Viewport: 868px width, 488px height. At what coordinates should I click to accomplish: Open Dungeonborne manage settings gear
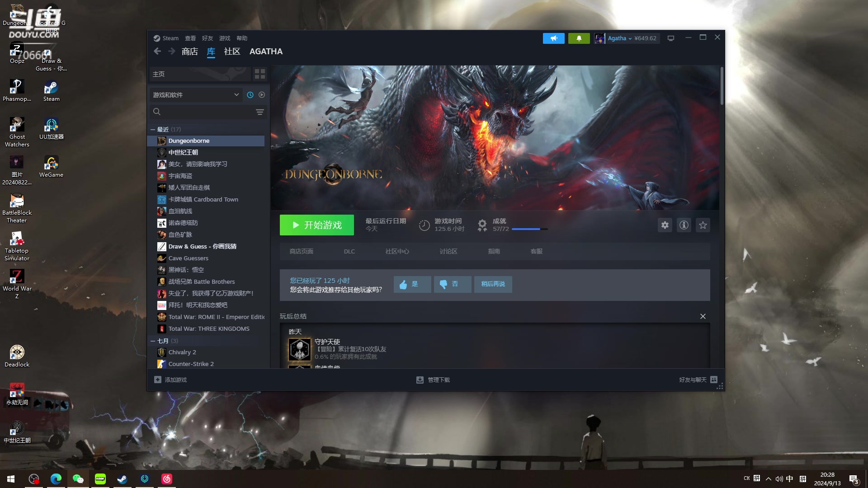(665, 225)
